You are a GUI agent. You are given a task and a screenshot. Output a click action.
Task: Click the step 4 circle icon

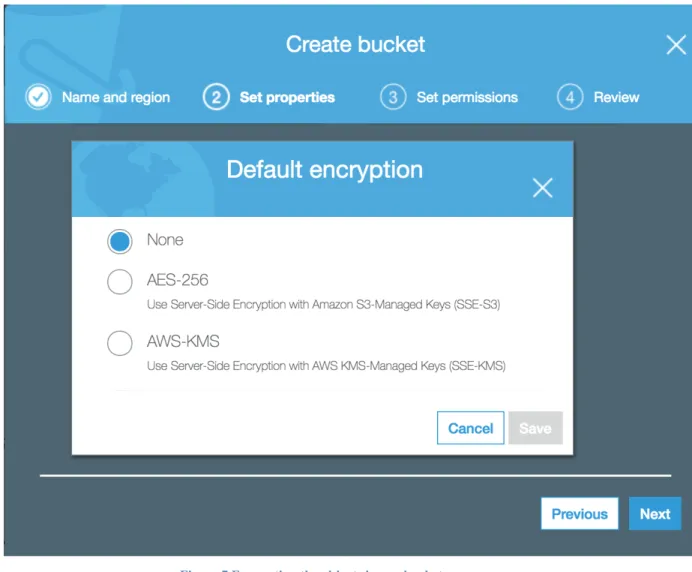(570, 97)
